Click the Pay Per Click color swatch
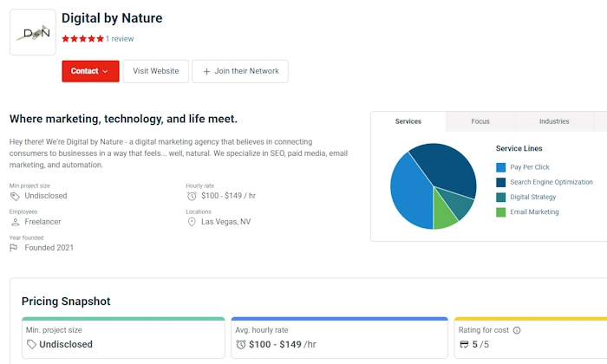Screen dimensions: 607x364 pyautogui.click(x=501, y=167)
